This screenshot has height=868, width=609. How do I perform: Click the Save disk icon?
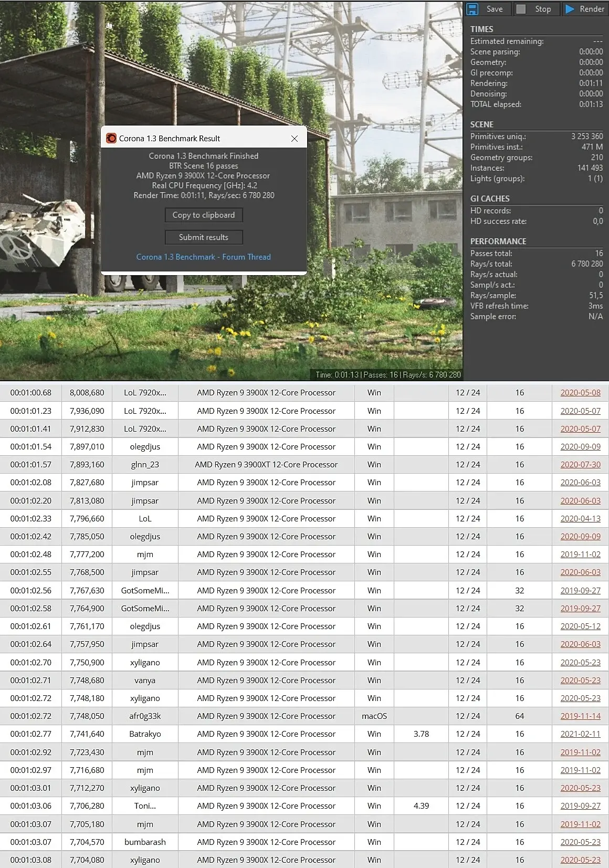[x=472, y=9]
